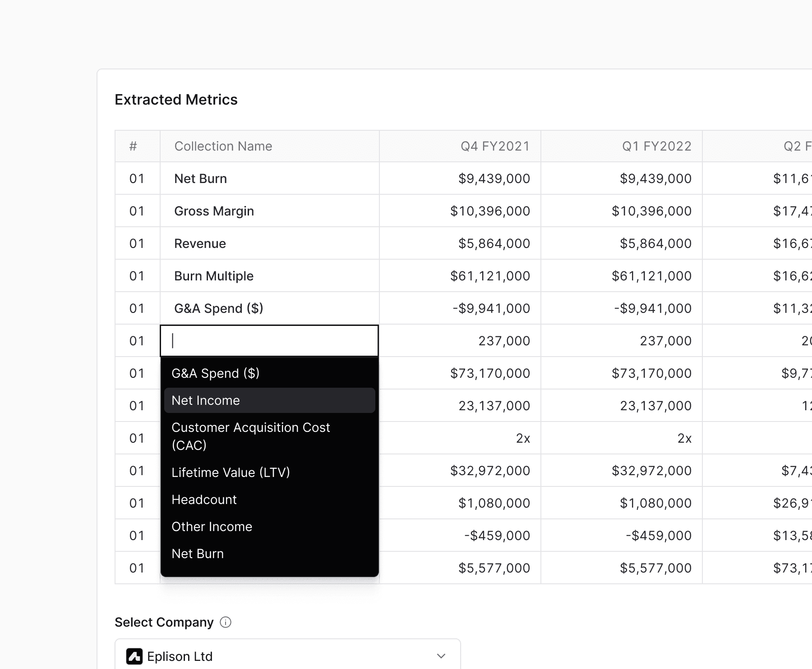Click row number 01 of Net Burn row
812x669 pixels.
click(x=137, y=179)
